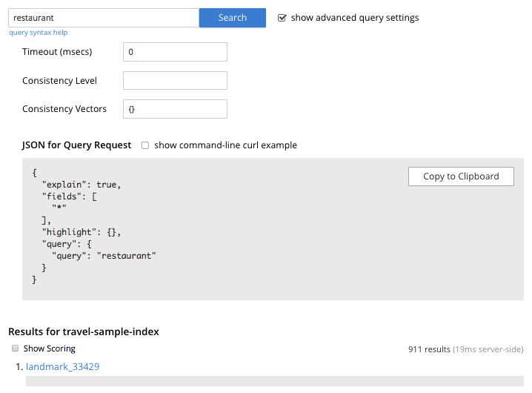This screenshot has width=532, height=393.
Task: Open the landmark_33429 result
Action: [x=62, y=366]
